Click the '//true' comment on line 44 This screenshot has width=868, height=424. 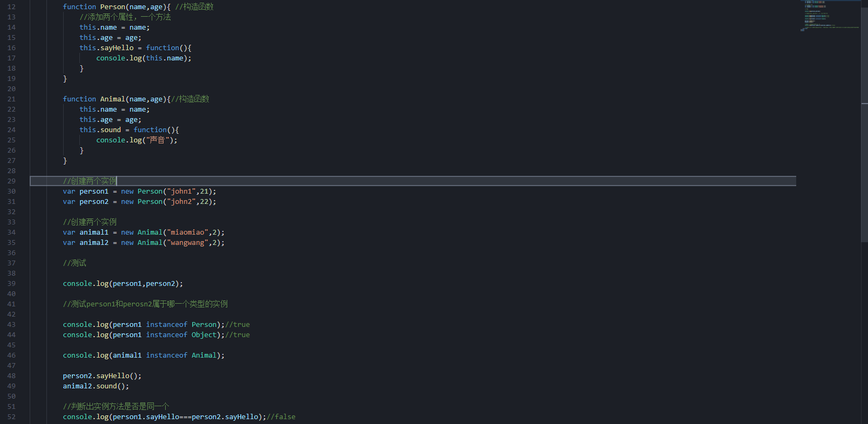[238, 335]
